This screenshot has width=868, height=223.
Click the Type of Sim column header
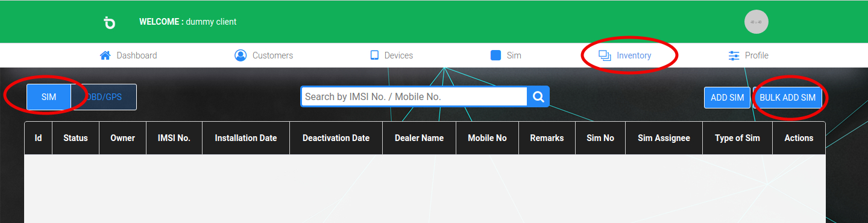(x=737, y=138)
